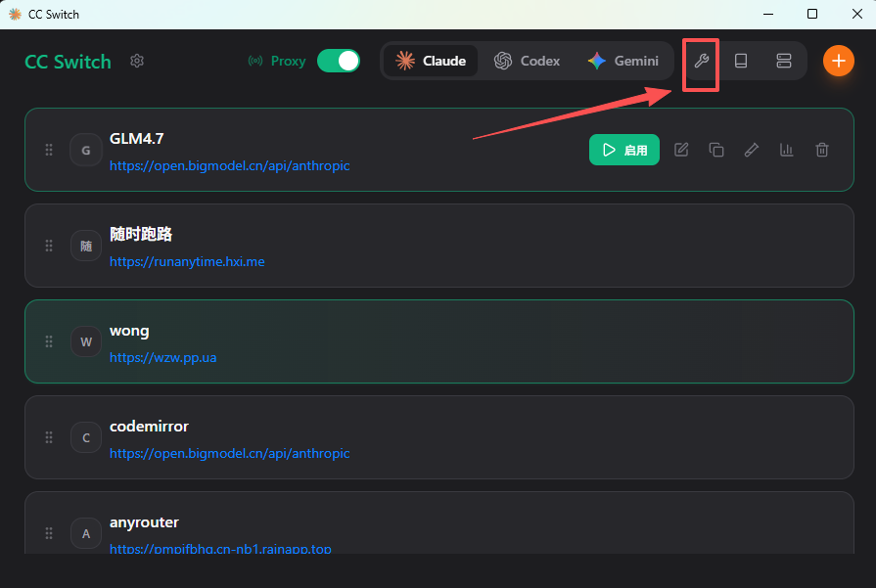Image resolution: width=876 pixels, height=588 pixels.
Task: Grab the GLM4.7 drag handle
Action: point(49,150)
